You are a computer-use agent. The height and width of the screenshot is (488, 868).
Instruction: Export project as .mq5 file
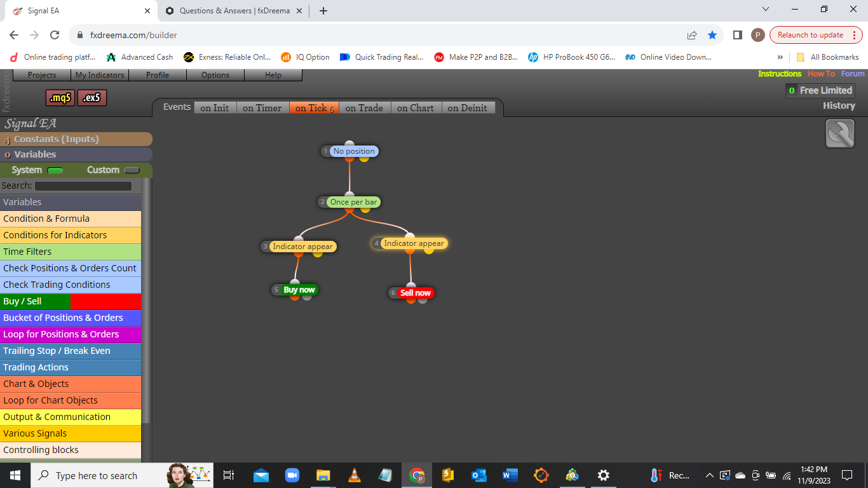point(60,98)
